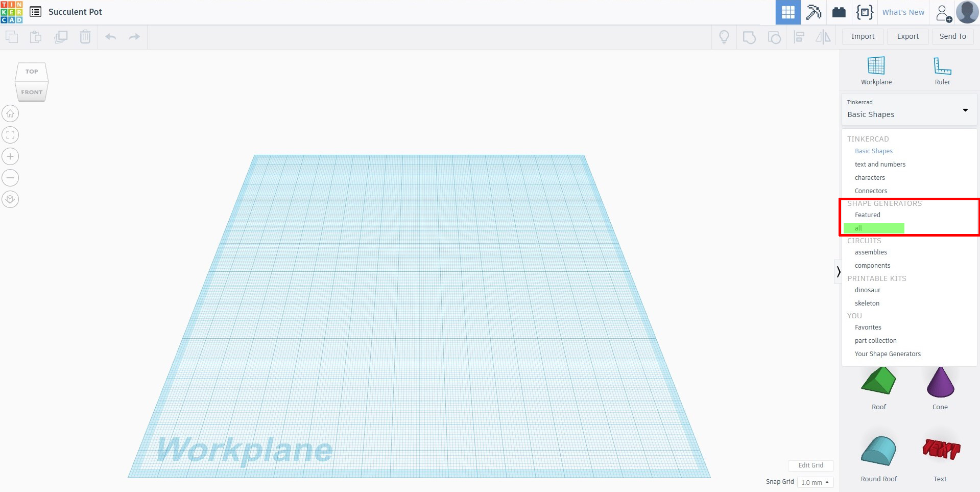This screenshot has height=492, width=980.
Task: Click the Mirror flip icon
Action: point(823,37)
